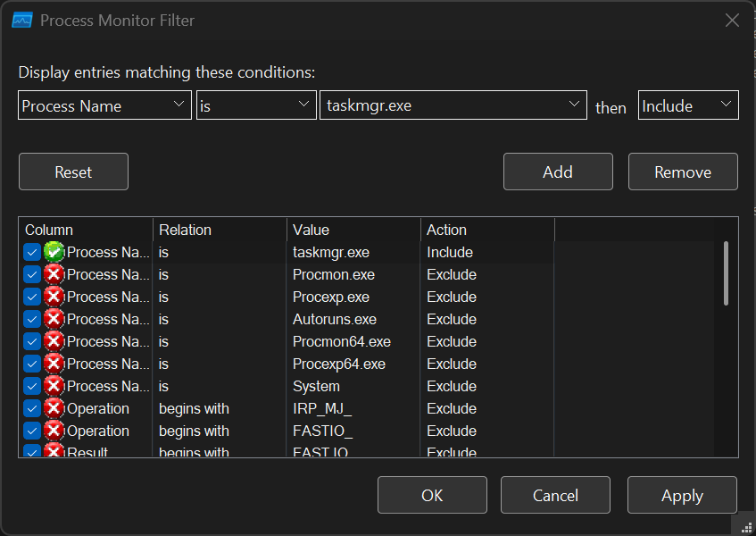Uncheck the taskmgr.exe include filter

click(32, 252)
